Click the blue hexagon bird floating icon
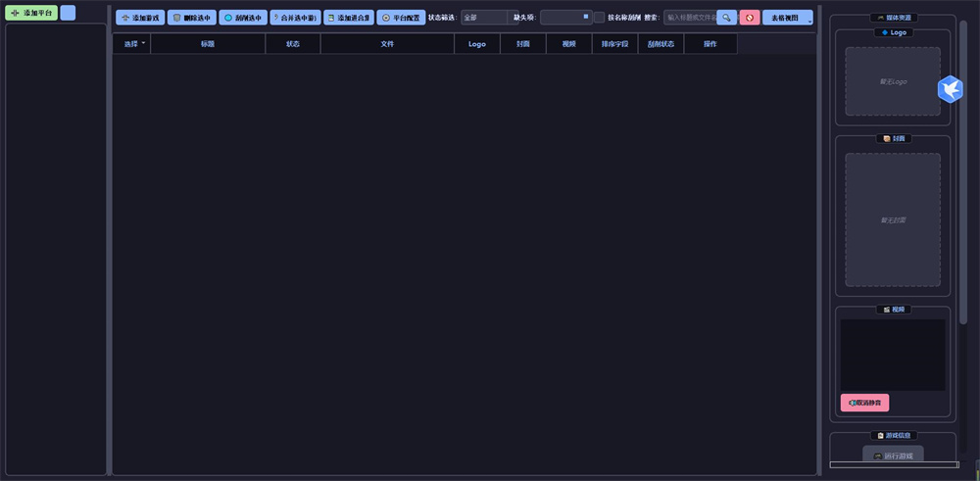 (950, 89)
